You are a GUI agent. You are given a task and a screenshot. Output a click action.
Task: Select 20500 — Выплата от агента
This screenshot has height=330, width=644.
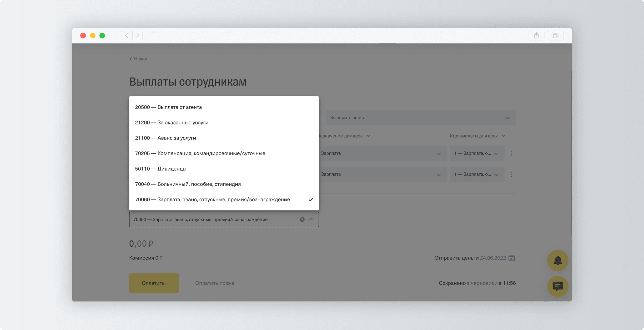(224, 107)
